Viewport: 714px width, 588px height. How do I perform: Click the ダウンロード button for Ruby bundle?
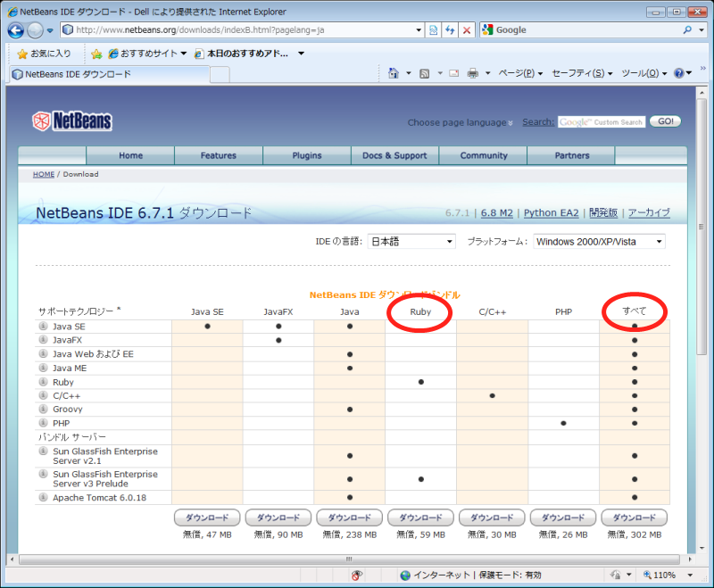(x=420, y=518)
